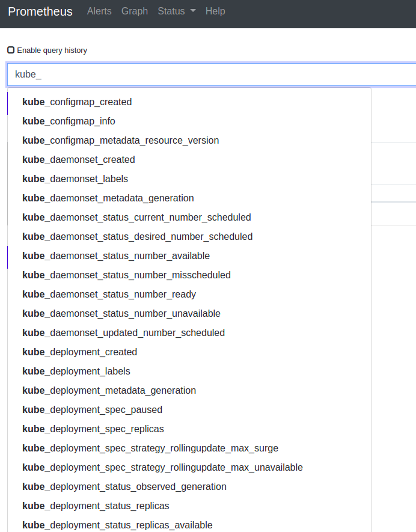This screenshot has width=416, height=532.
Task: Select kube_daemonset_status_current_number_scheduled
Action: tap(136, 218)
